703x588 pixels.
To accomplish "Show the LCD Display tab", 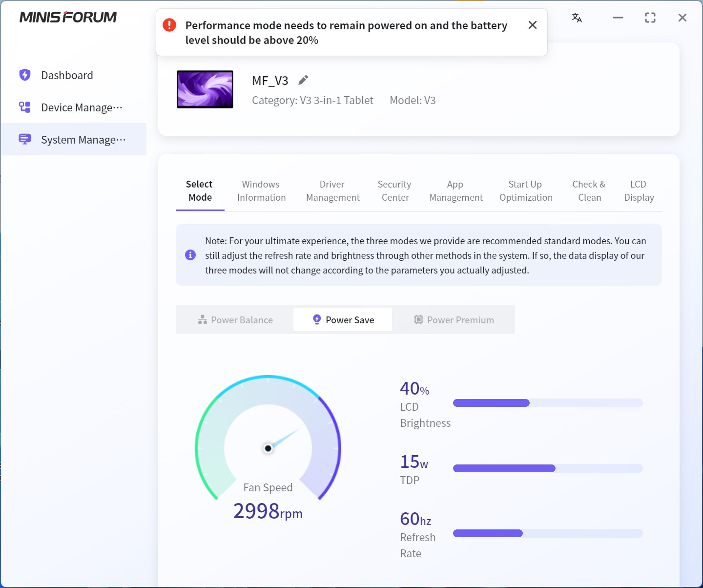I will (x=639, y=191).
